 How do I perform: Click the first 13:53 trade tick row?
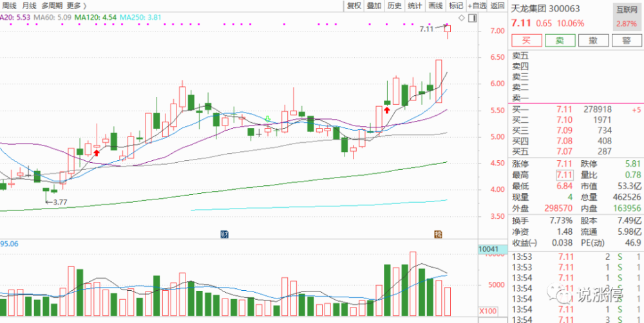pyautogui.click(x=576, y=257)
